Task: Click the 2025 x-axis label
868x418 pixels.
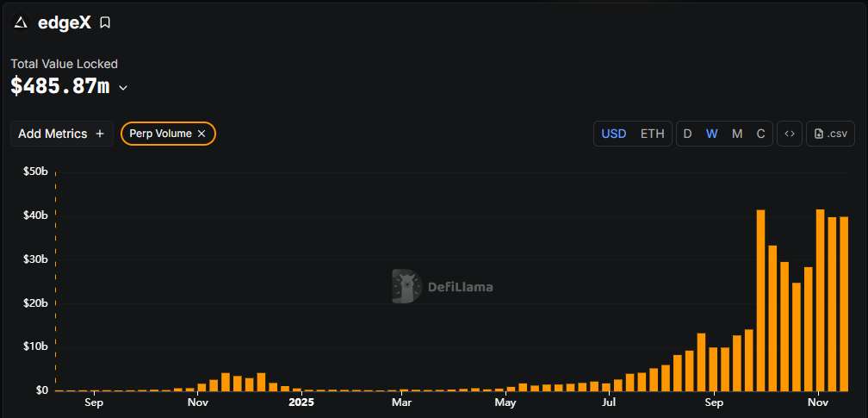Action: 301,402
